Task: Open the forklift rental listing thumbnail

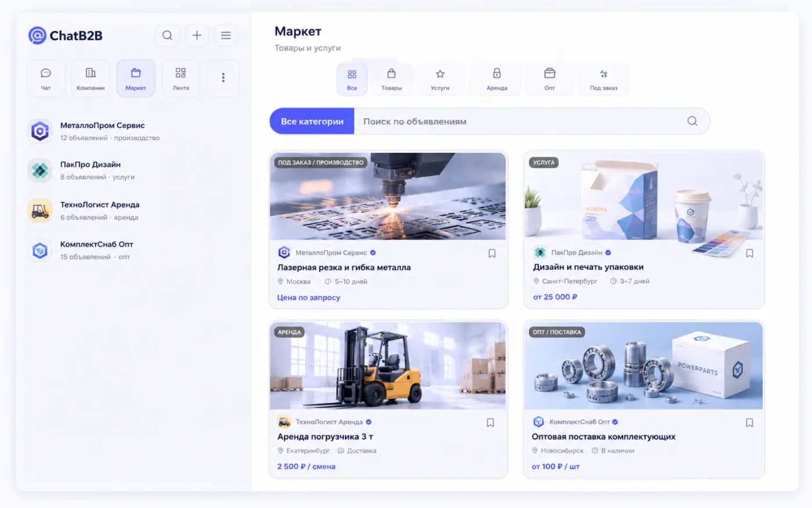Action: [388, 366]
